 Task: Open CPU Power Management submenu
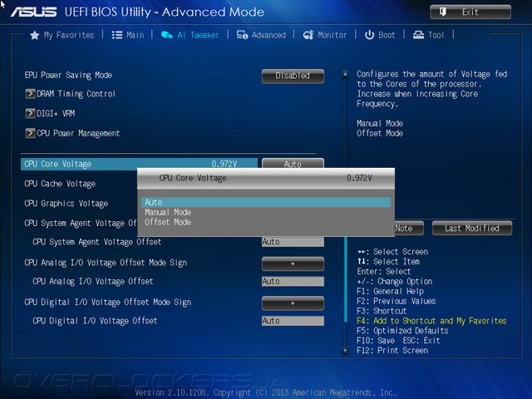(x=78, y=133)
